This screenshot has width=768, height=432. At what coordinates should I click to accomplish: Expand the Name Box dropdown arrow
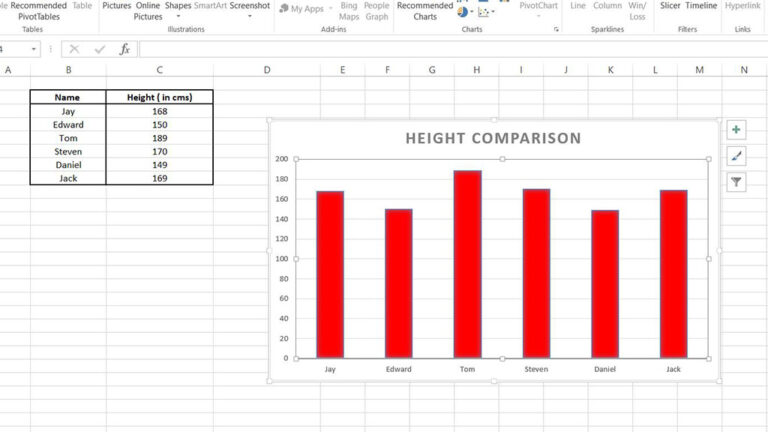(x=34, y=49)
